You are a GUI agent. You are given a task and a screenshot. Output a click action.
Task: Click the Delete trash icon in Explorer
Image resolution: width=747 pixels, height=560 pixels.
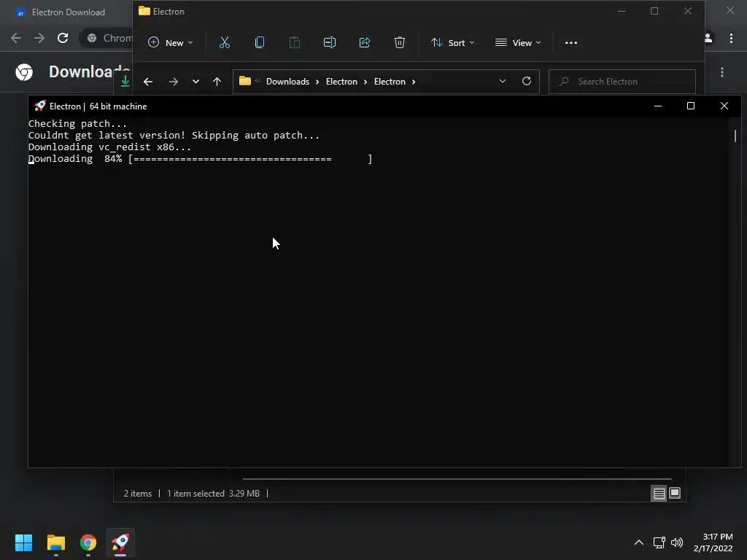pos(400,42)
